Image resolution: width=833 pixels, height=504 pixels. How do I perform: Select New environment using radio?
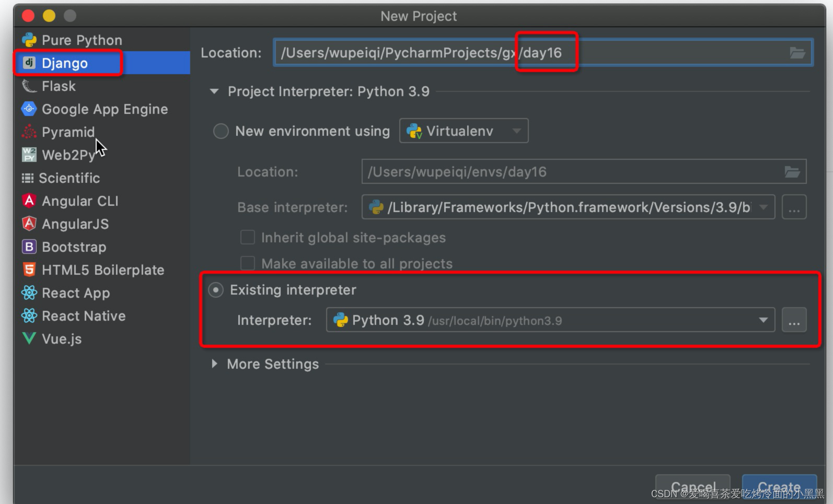221,131
